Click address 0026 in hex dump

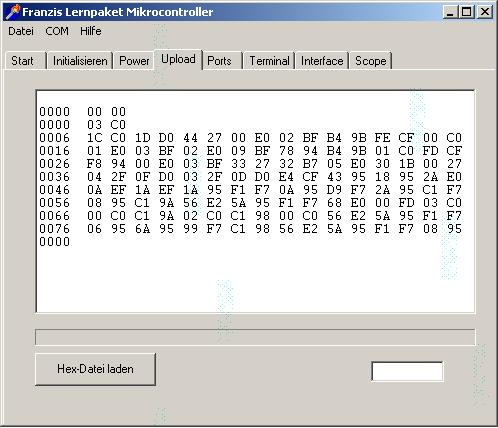pyautogui.click(x=55, y=164)
